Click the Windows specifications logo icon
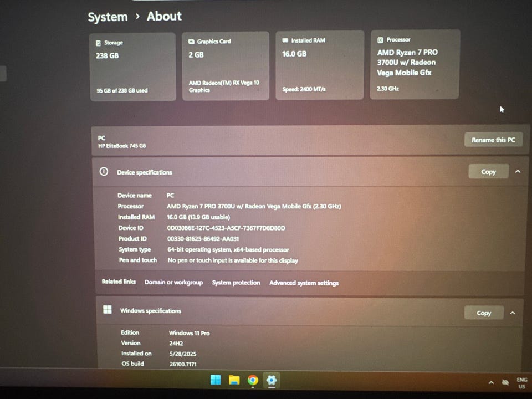The height and width of the screenshot is (399, 532). pos(108,309)
